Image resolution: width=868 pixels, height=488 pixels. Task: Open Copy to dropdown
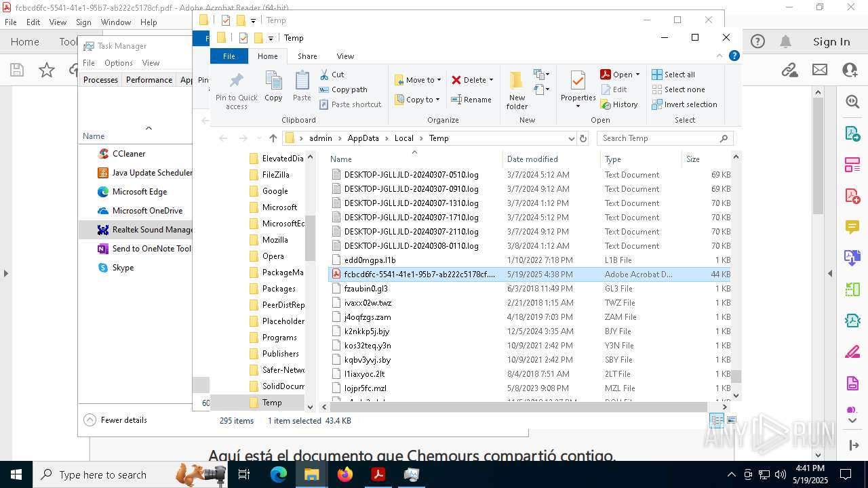pyautogui.click(x=418, y=100)
